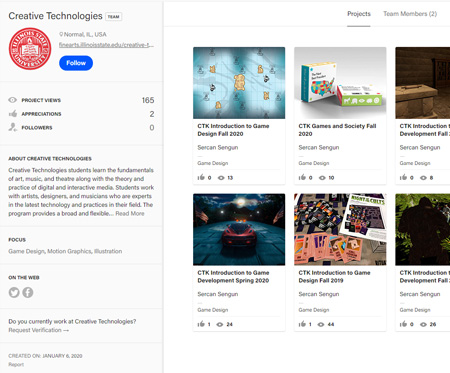
Task: Click the eye icon beside Project Views
Action: coord(13,100)
